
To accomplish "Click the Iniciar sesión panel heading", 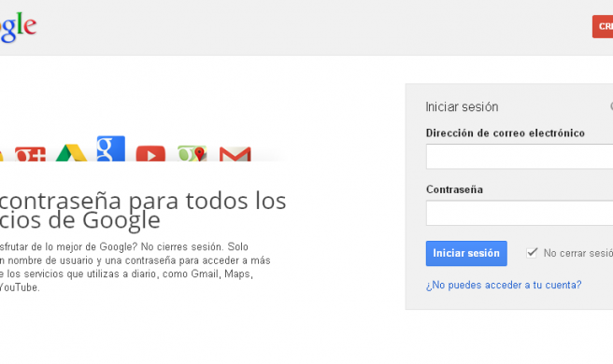I will pyautogui.click(x=462, y=106).
